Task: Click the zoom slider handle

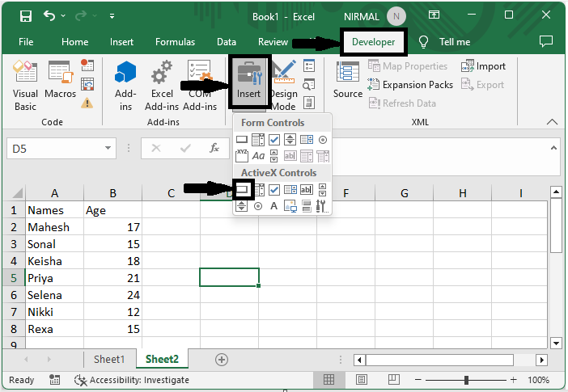Action: (x=466, y=380)
